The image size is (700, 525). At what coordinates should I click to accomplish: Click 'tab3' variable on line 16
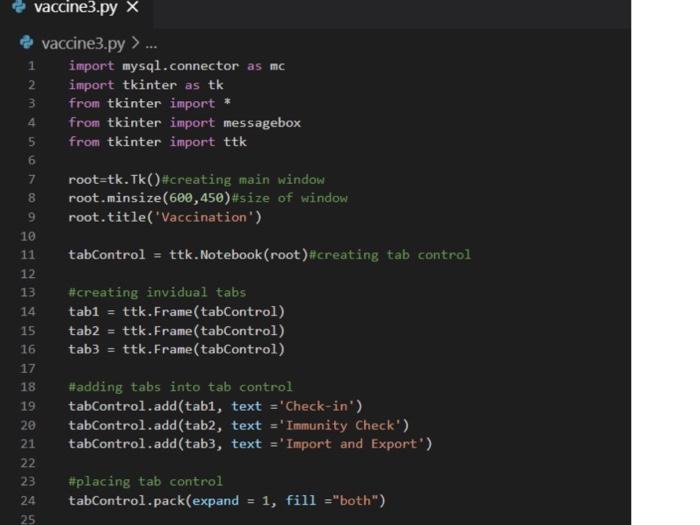click(83, 349)
